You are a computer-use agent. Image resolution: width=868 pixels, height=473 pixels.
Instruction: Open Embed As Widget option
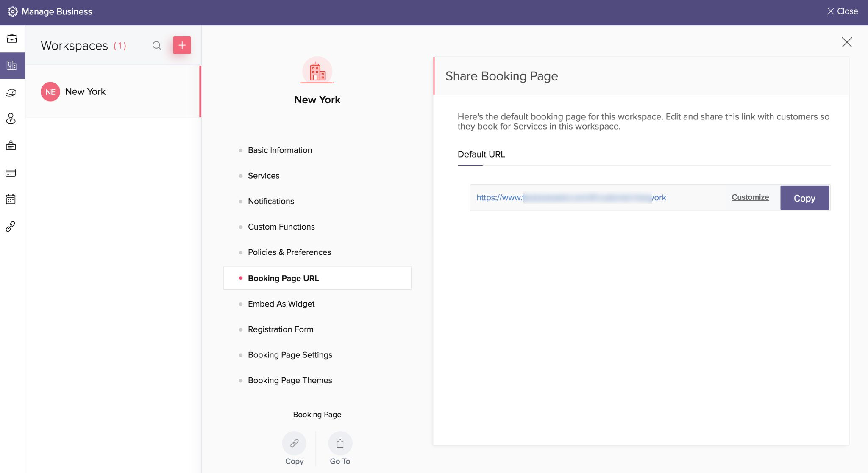tap(281, 304)
